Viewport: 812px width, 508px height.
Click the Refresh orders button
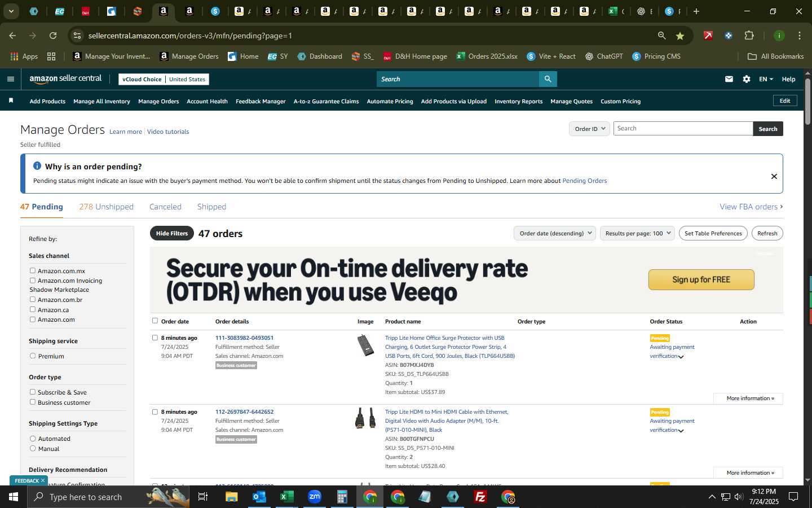(x=767, y=233)
